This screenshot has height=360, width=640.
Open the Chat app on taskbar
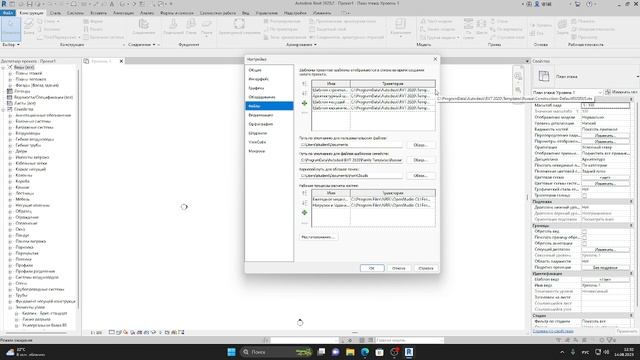click(x=336, y=352)
